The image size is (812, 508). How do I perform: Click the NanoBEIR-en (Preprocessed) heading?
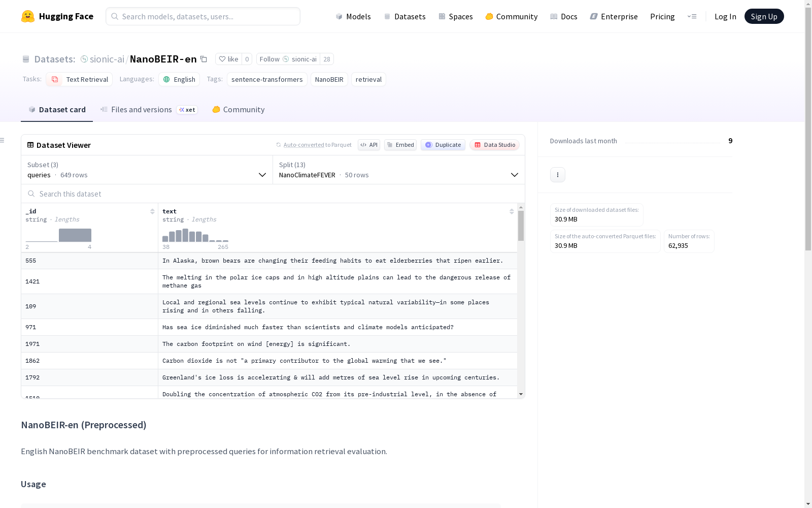click(x=84, y=425)
